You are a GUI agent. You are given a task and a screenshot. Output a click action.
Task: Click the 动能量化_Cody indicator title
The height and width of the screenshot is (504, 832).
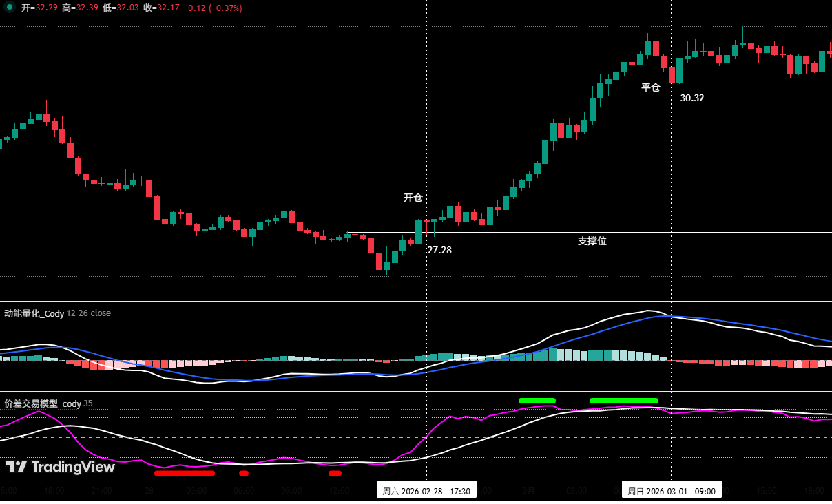(x=34, y=313)
